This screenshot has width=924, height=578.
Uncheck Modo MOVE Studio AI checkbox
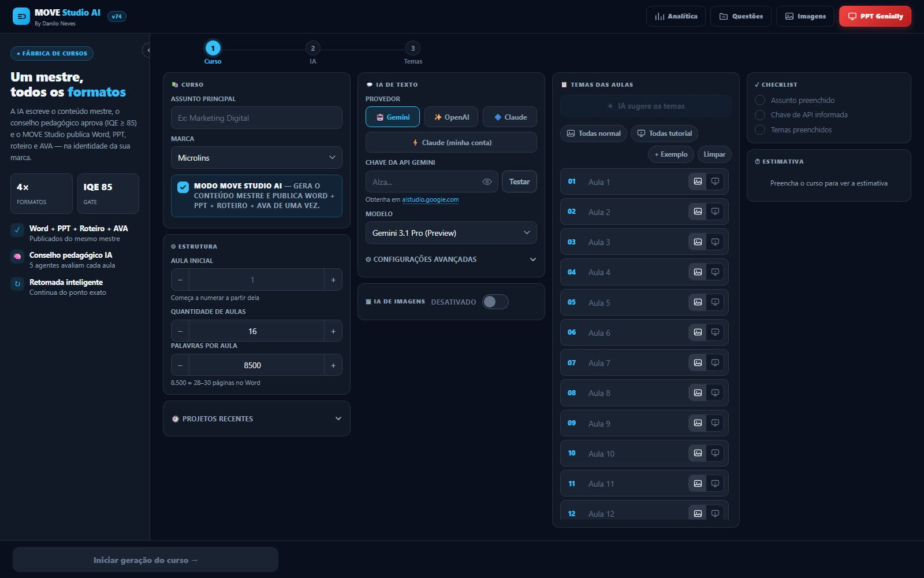click(x=183, y=187)
